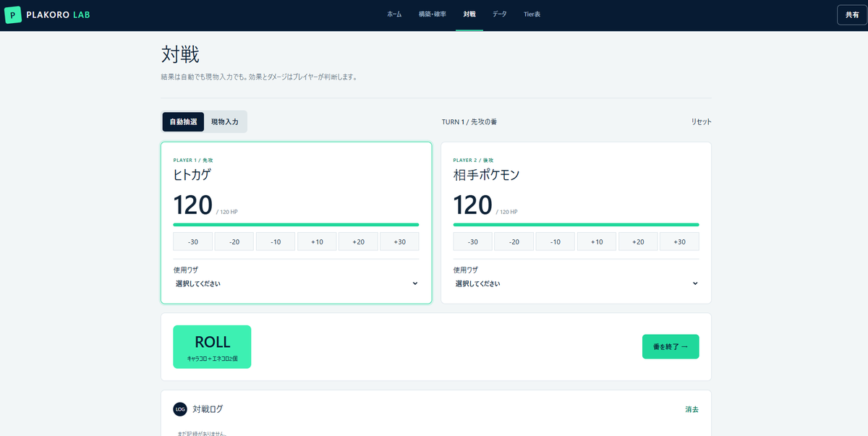Click the big ROLL button

(212, 347)
